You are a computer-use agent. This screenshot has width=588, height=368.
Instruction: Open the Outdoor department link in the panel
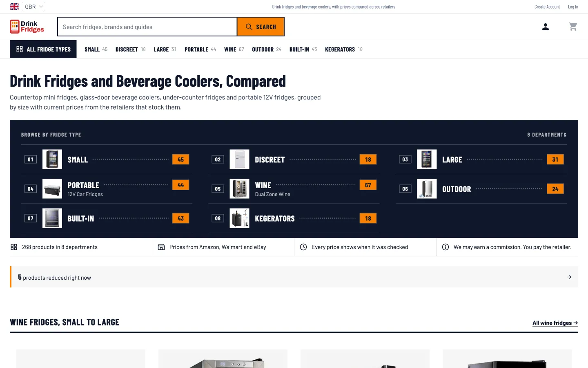(481, 189)
